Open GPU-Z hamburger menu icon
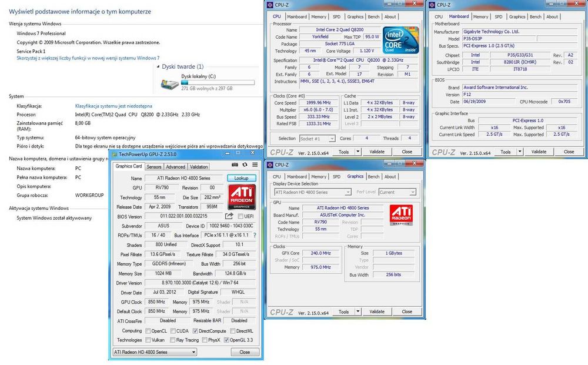 click(x=255, y=165)
